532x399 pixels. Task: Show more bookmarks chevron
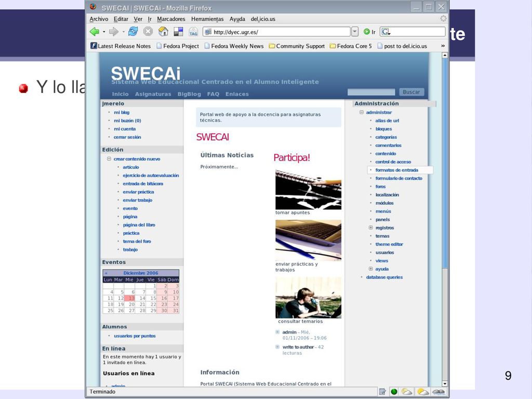tap(443, 46)
